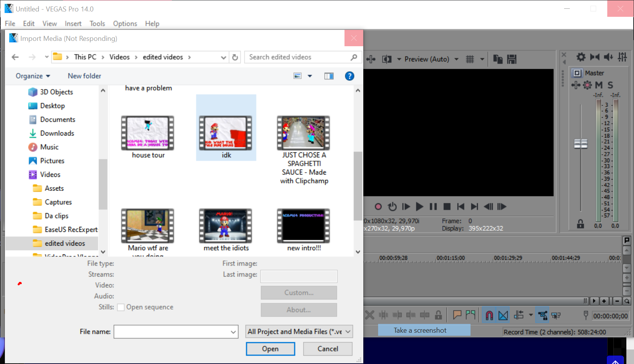This screenshot has height=364, width=634.
Task: Open the Organize dropdown
Action: [x=33, y=76]
